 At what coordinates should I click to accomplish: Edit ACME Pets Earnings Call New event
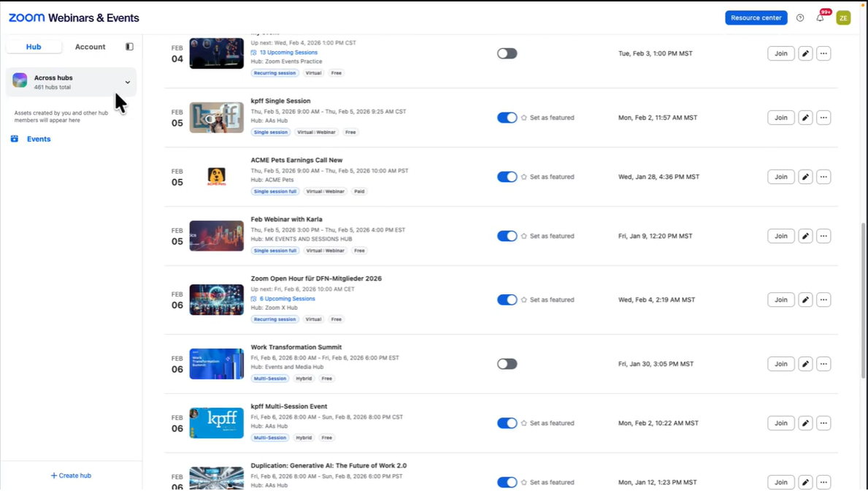point(805,177)
